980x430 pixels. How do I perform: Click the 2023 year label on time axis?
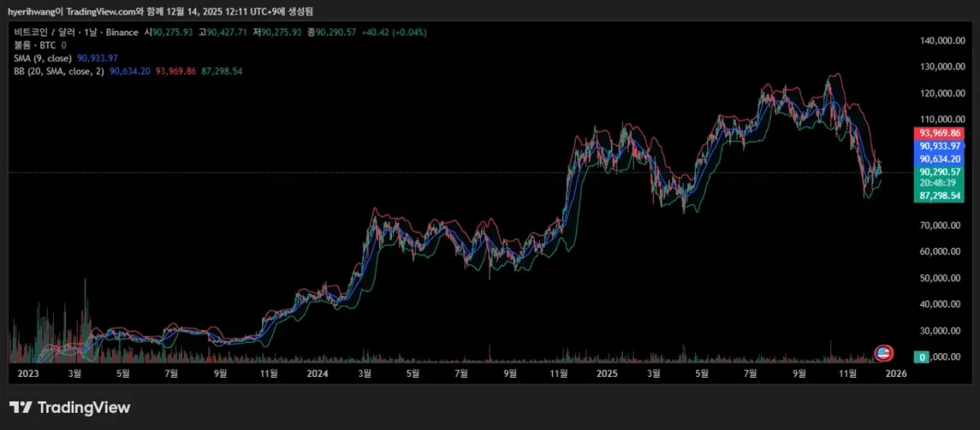point(29,373)
